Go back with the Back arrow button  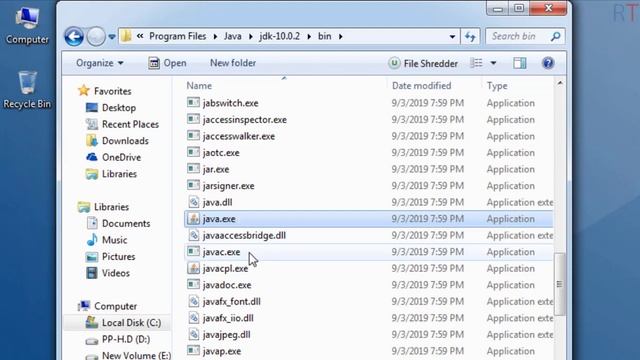pos(74,37)
